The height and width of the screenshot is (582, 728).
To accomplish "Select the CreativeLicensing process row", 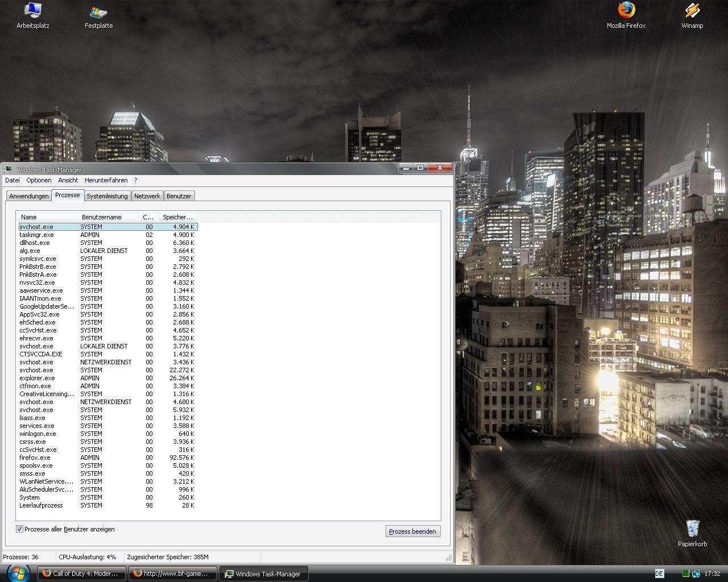I will coord(107,394).
